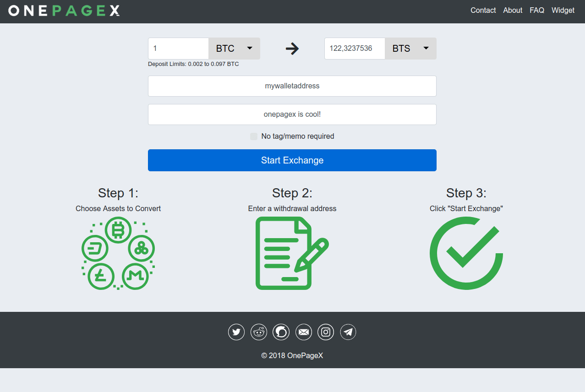The height and width of the screenshot is (392, 585).
Task: Open the BTC currency dropdown
Action: coord(235,49)
